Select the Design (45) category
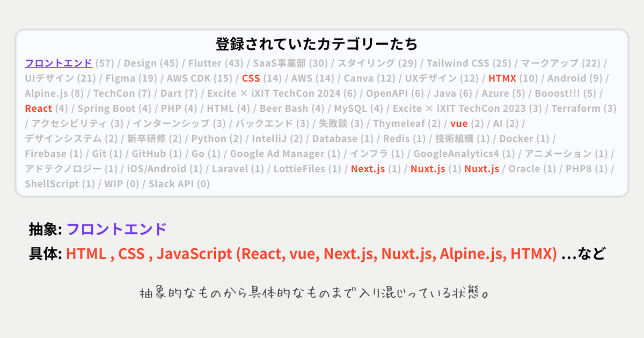Screen dimensions: 644x338 [151, 63]
